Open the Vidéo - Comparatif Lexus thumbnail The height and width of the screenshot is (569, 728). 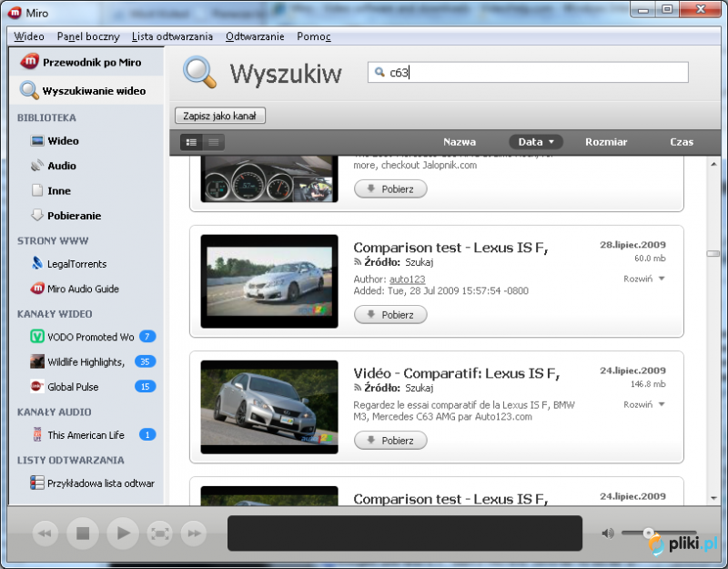point(269,407)
